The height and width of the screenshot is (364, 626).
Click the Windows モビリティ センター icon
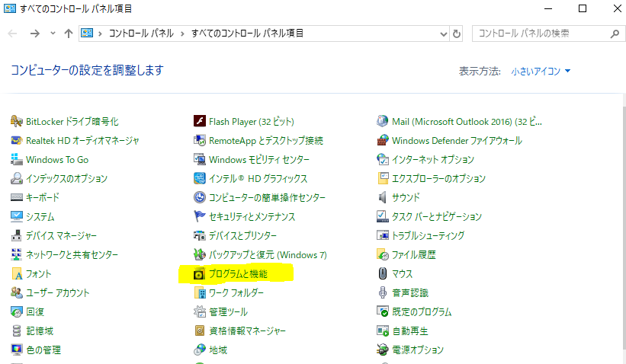tap(199, 159)
